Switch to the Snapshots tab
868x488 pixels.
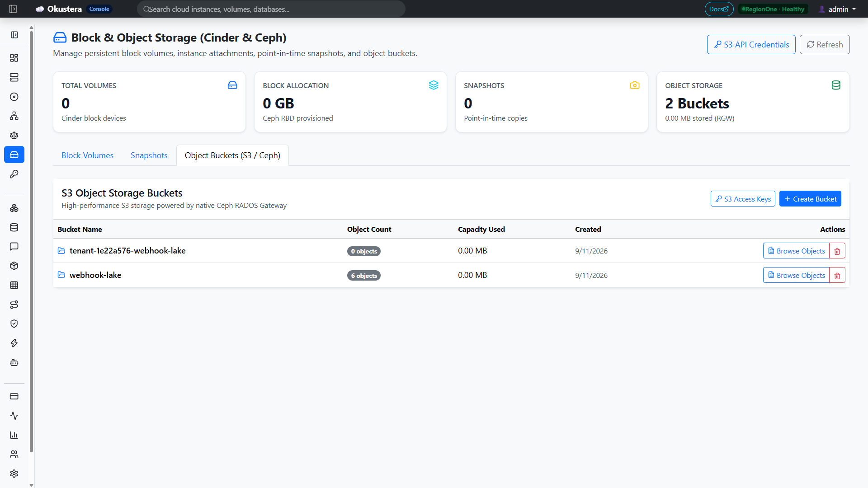[149, 155]
